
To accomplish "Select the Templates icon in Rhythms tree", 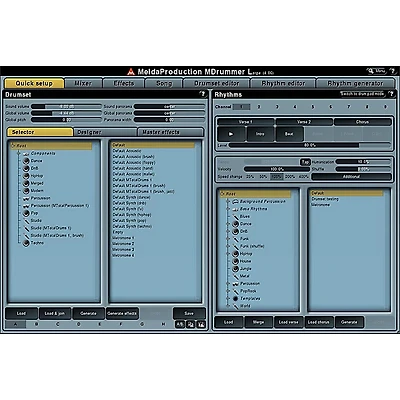I will (x=235, y=299).
